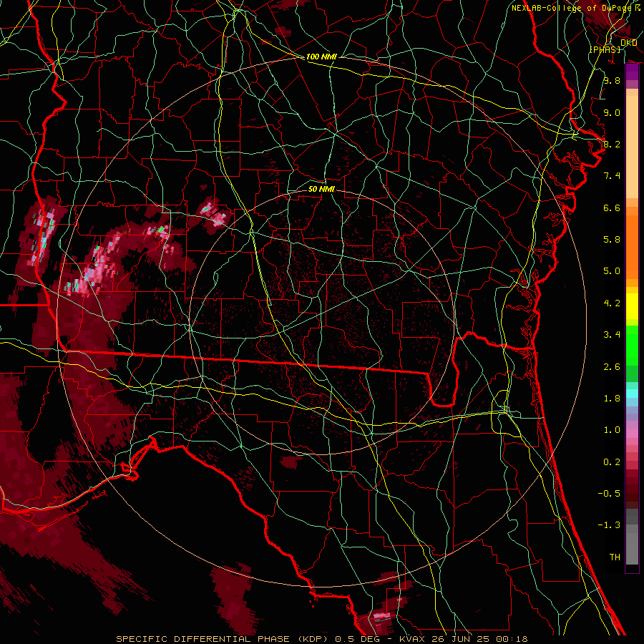Click the TH label on color scale
This screenshot has width=644, height=644.
(615, 557)
